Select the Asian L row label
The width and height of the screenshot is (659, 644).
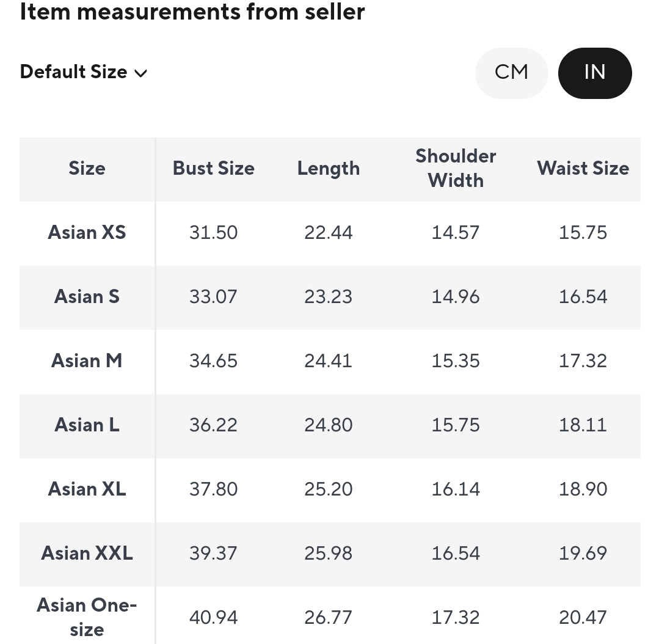(87, 425)
